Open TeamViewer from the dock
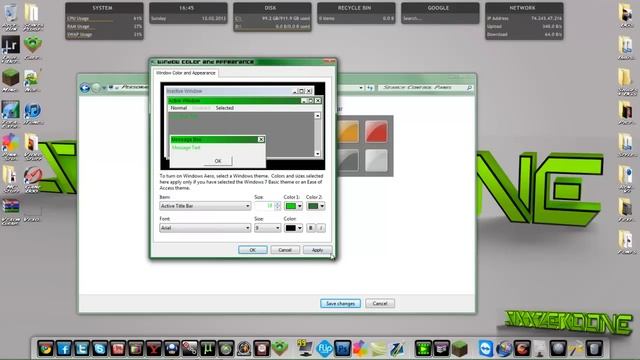Image resolution: width=640 pixels, height=360 pixels. tap(486, 349)
